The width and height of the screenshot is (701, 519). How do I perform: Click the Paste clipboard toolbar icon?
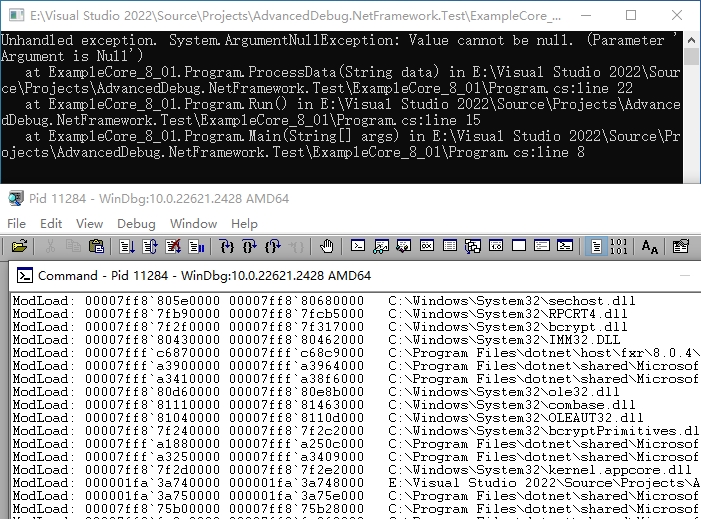96,246
